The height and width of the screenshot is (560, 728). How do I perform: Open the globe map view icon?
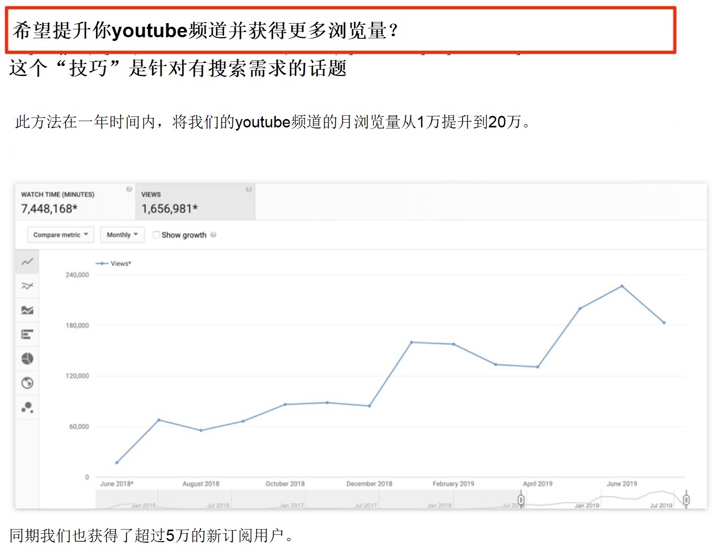pos(27,383)
